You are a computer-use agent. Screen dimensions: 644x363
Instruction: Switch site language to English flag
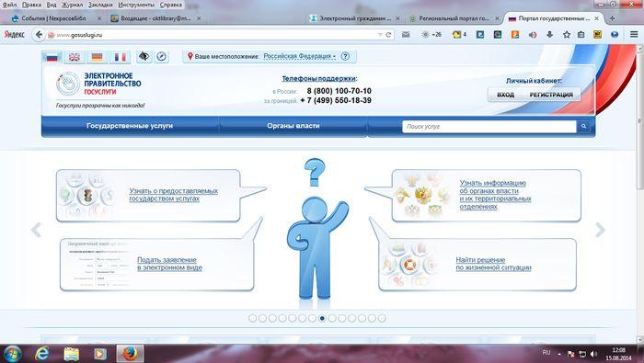click(x=75, y=57)
